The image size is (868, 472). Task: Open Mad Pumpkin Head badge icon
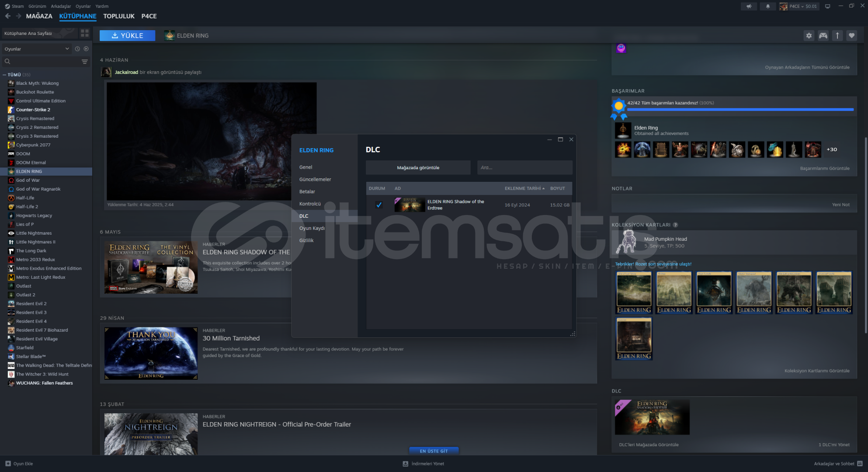coord(627,242)
